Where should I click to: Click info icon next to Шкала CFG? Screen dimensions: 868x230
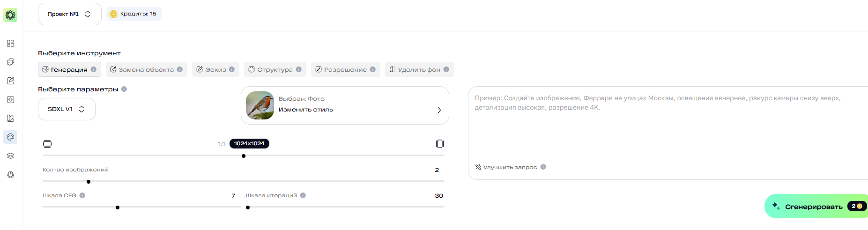coord(82,195)
